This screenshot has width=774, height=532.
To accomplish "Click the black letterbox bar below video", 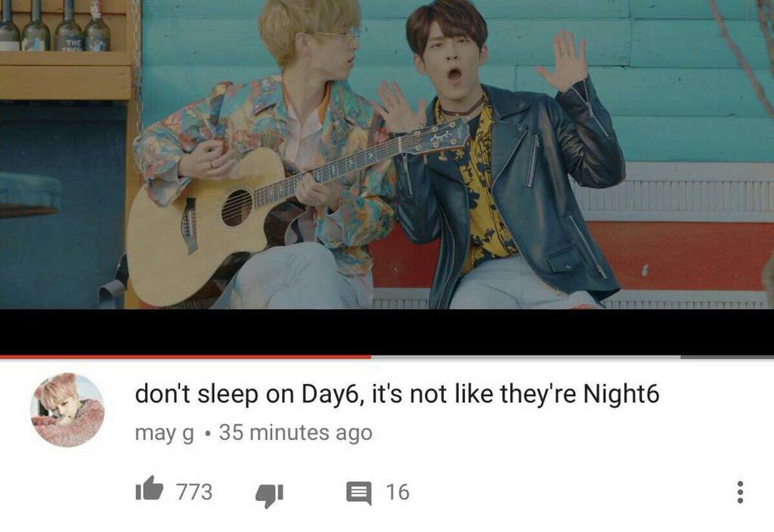I will point(387,331).
